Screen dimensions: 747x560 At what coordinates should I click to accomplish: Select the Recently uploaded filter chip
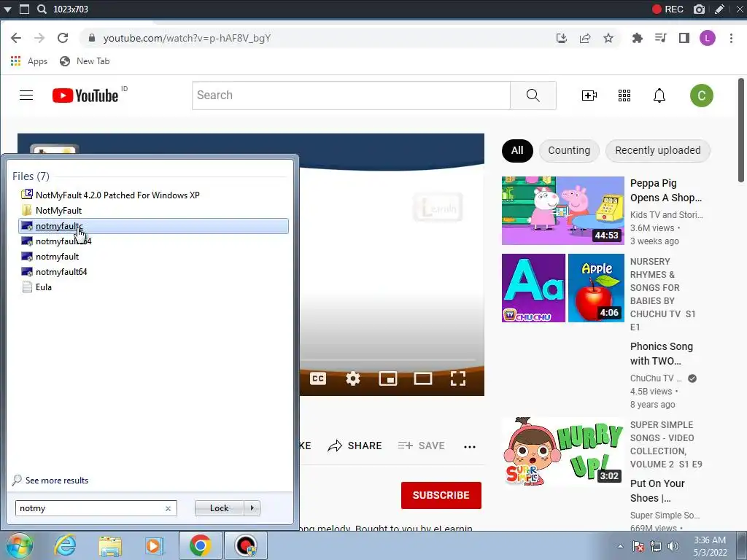(x=657, y=150)
